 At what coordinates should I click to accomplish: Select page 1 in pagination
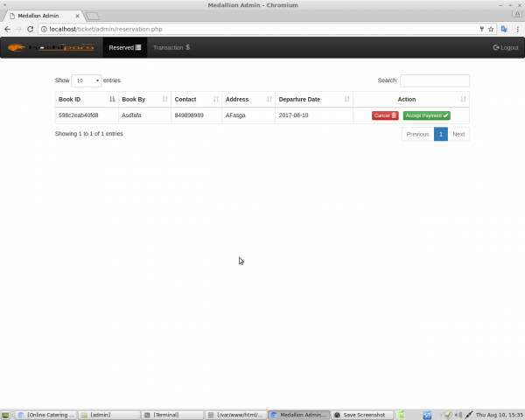441,134
